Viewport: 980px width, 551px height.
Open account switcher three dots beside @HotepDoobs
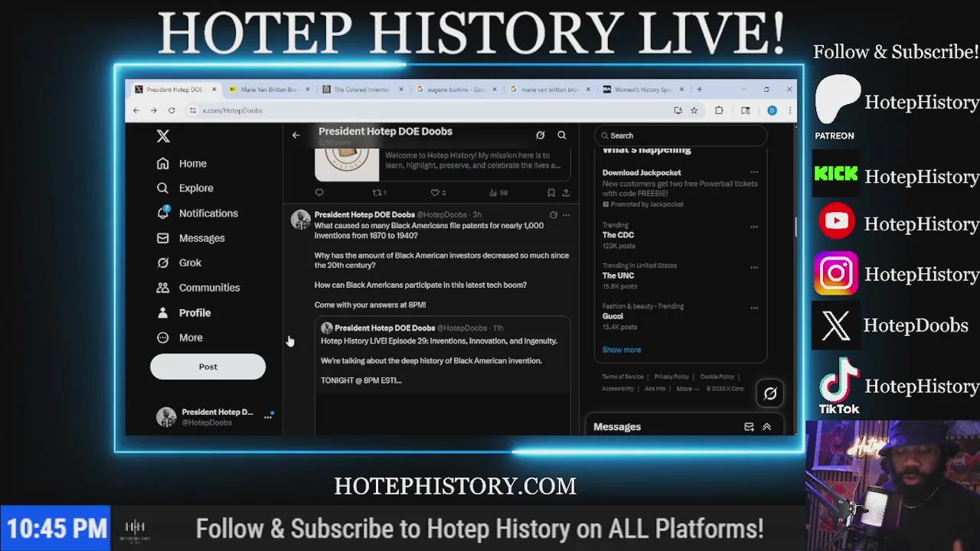(x=268, y=417)
